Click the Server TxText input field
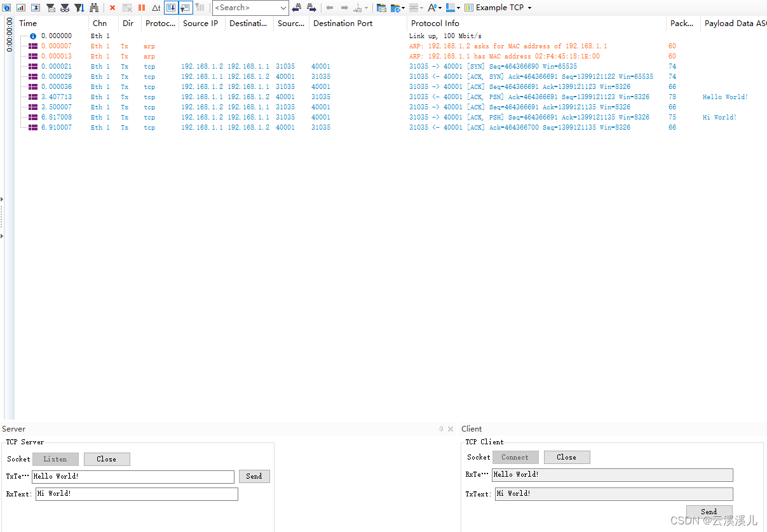767x532 pixels. [x=133, y=476]
